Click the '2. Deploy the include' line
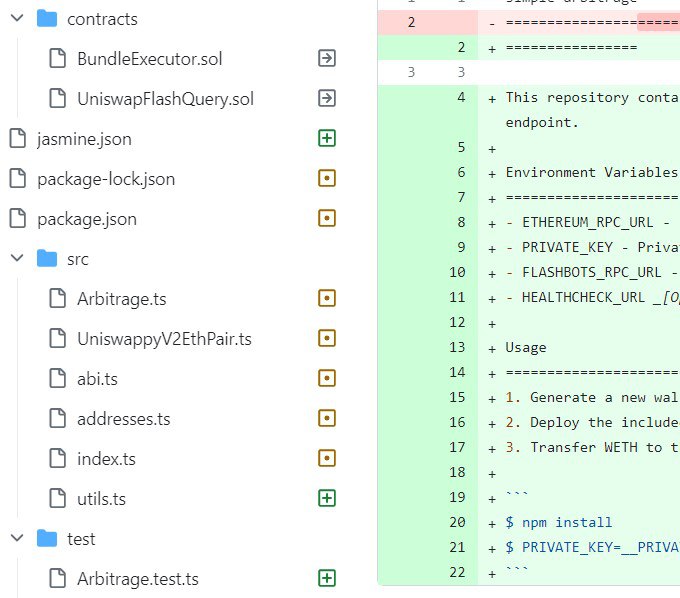This screenshot has height=598, width=680. [x=592, y=422]
